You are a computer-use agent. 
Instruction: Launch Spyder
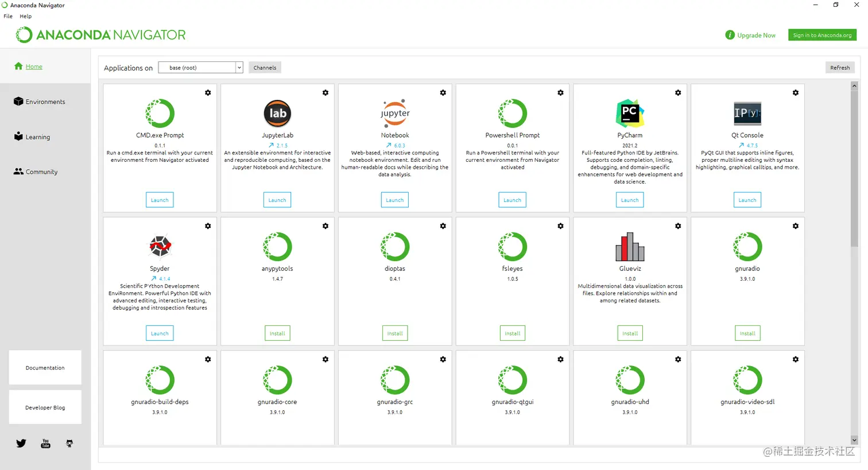[x=160, y=333]
